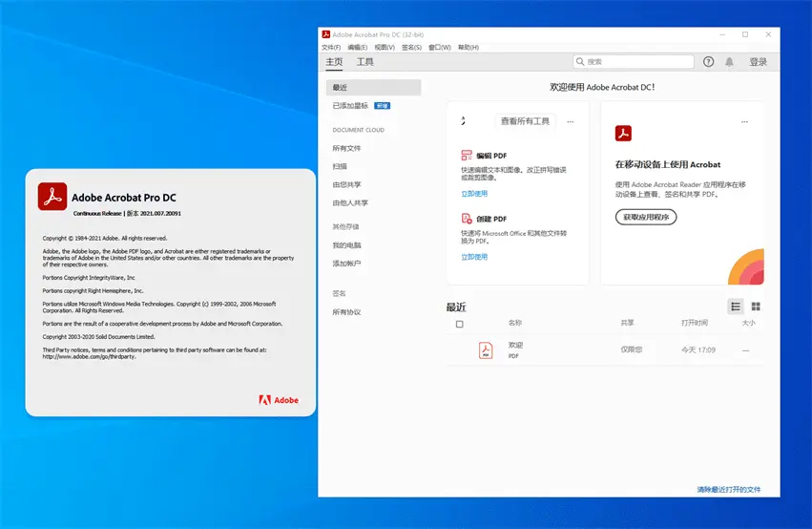Open the 文件(F) menu
812x529 pixels.
[x=331, y=47]
